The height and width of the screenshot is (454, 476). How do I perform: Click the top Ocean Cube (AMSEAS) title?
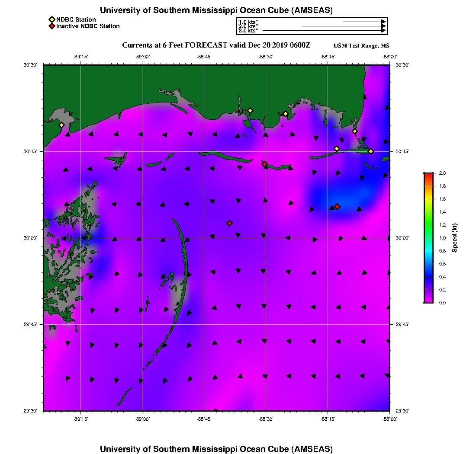[216, 10]
